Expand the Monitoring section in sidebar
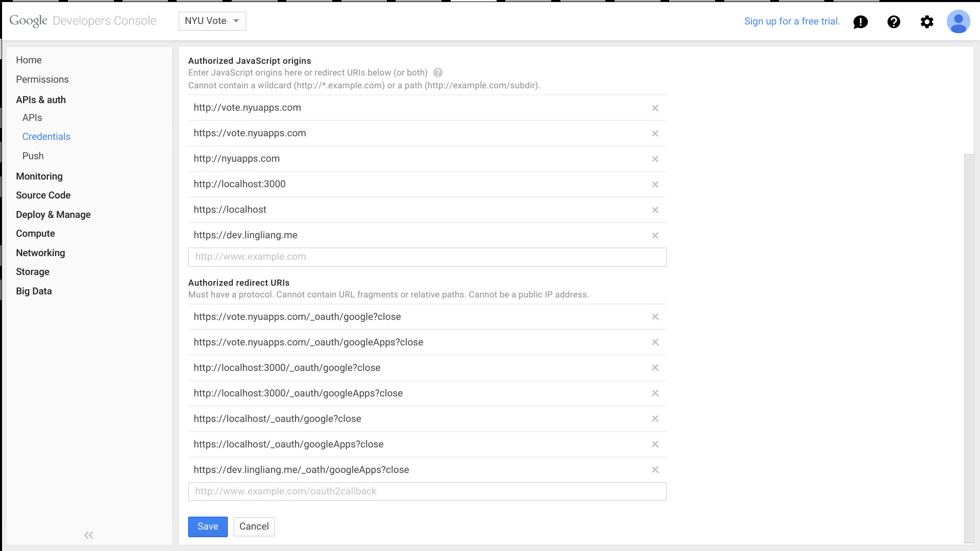980x551 pixels. (x=39, y=177)
